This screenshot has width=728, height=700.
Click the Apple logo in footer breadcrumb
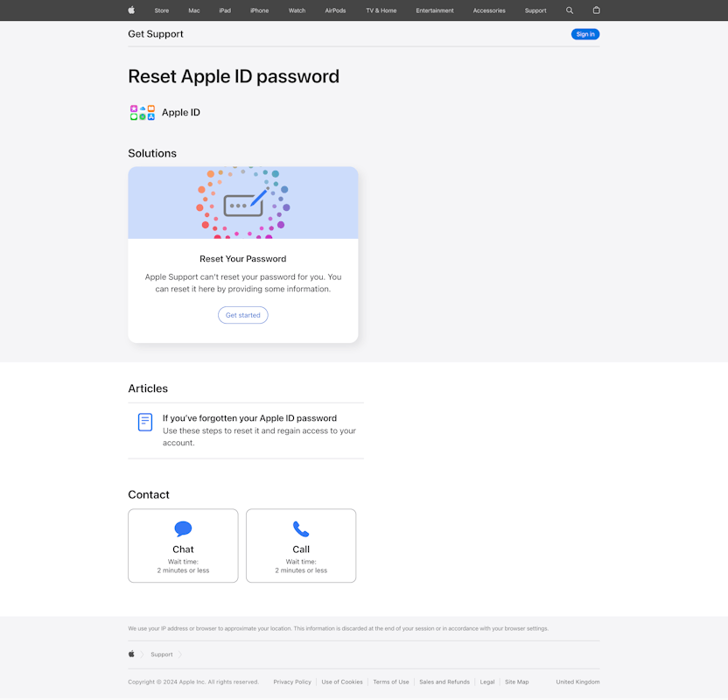[131, 654]
